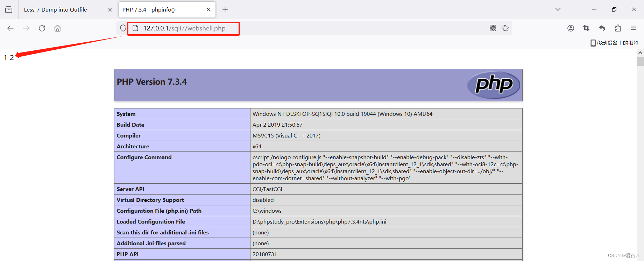Screen dimensions: 644x261
Task: Select the 20180731 PHP API value
Action: click(264, 254)
